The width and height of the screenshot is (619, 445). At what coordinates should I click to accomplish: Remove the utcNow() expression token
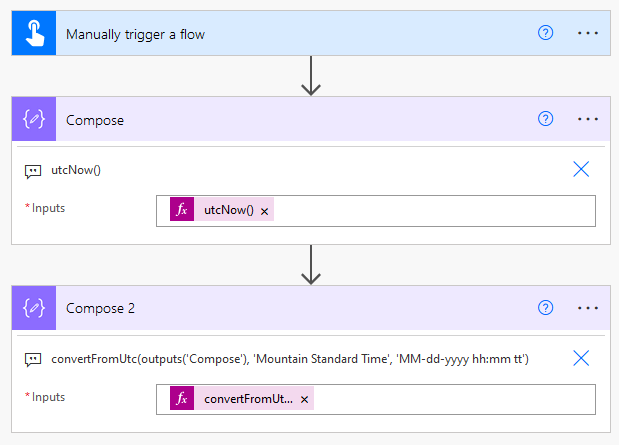point(264,211)
